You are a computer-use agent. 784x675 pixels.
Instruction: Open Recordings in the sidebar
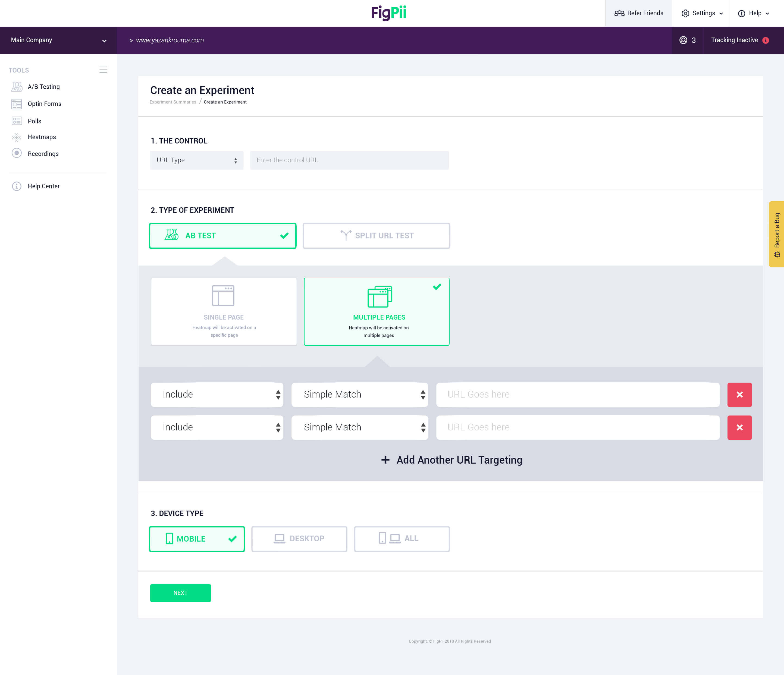(43, 154)
